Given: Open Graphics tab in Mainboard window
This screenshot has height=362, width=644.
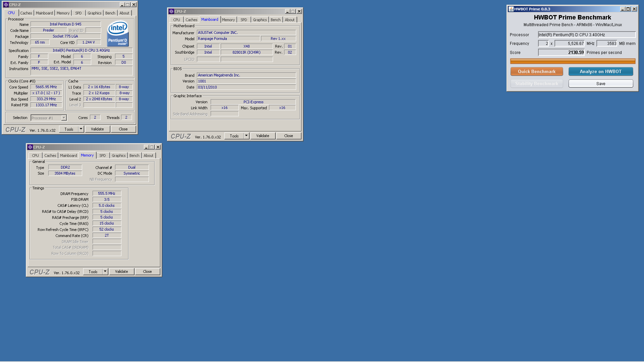Looking at the screenshot, I should 260,20.
